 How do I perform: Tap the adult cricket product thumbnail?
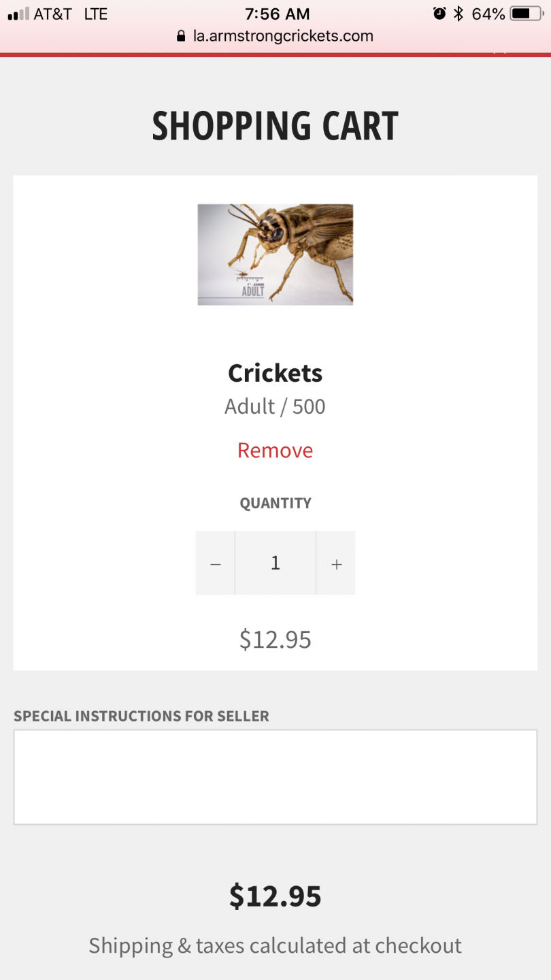[275, 255]
